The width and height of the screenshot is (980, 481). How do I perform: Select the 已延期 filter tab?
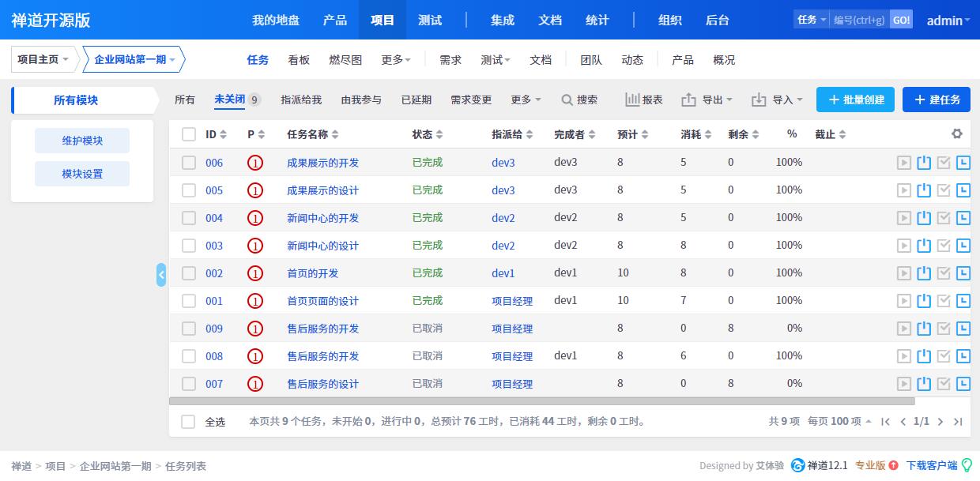point(416,100)
